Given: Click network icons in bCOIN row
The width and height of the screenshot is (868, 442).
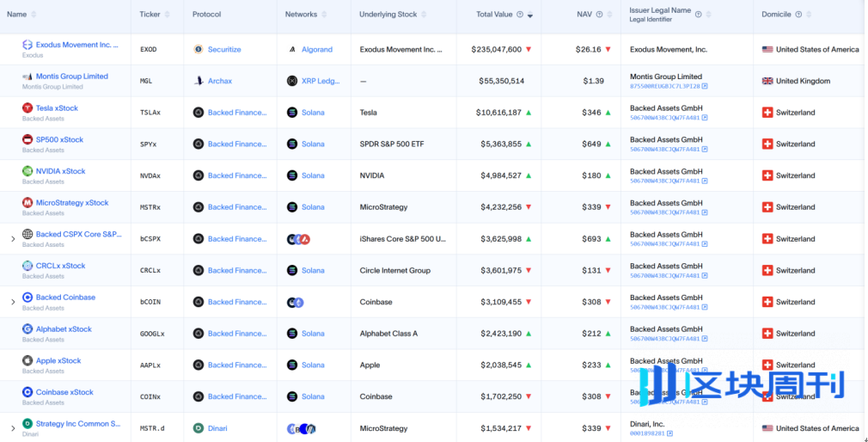Looking at the screenshot, I should tap(296, 303).
